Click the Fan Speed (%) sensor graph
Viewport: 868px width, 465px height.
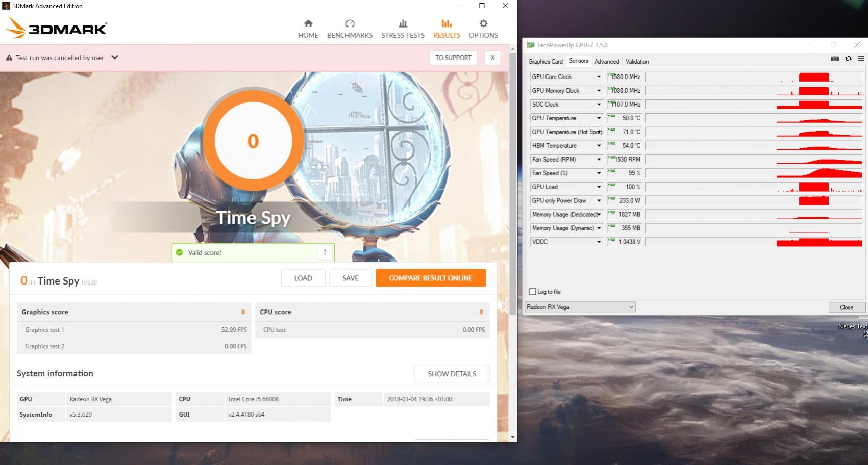[x=754, y=173]
